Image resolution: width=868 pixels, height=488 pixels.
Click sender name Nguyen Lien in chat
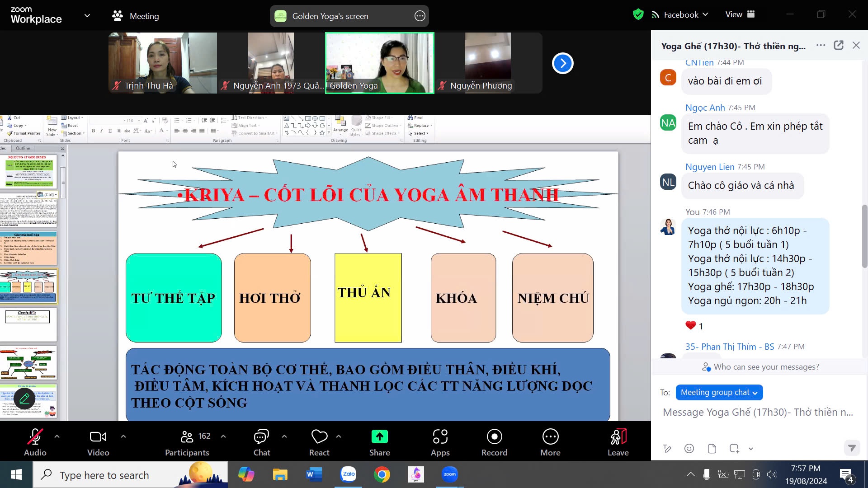pos(710,167)
